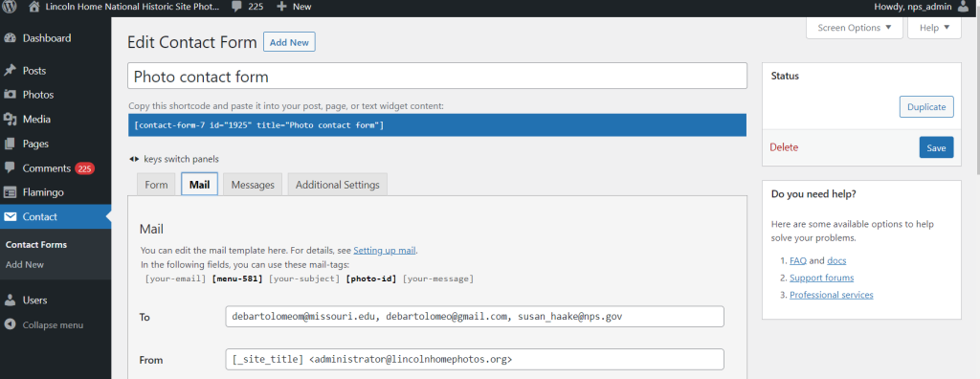Click Add New button beside page heading

click(x=289, y=42)
